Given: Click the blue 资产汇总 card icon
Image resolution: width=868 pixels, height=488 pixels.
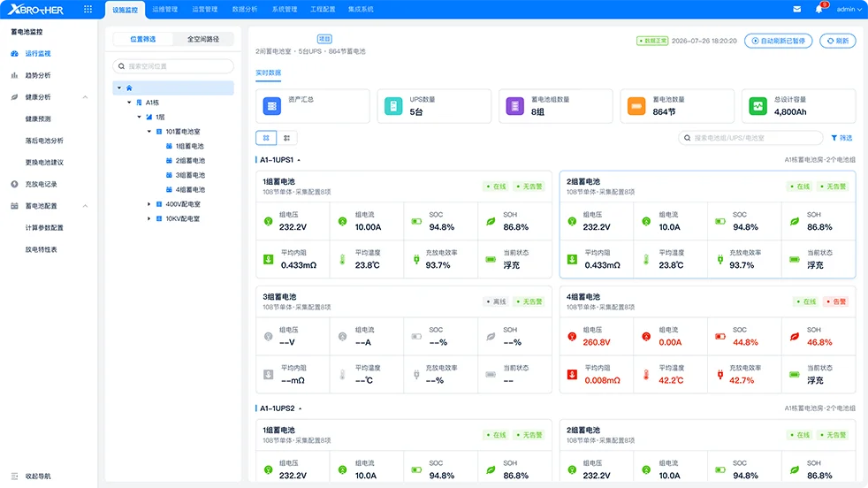Looking at the screenshot, I should (x=272, y=106).
